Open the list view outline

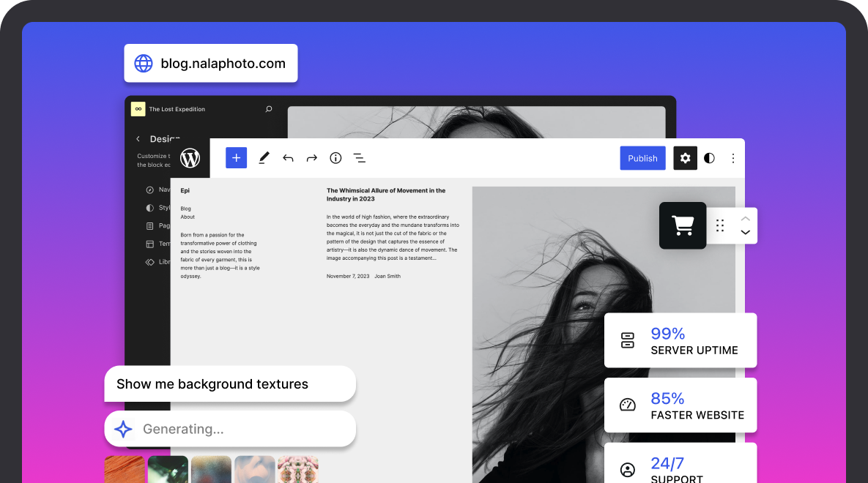[360, 158]
